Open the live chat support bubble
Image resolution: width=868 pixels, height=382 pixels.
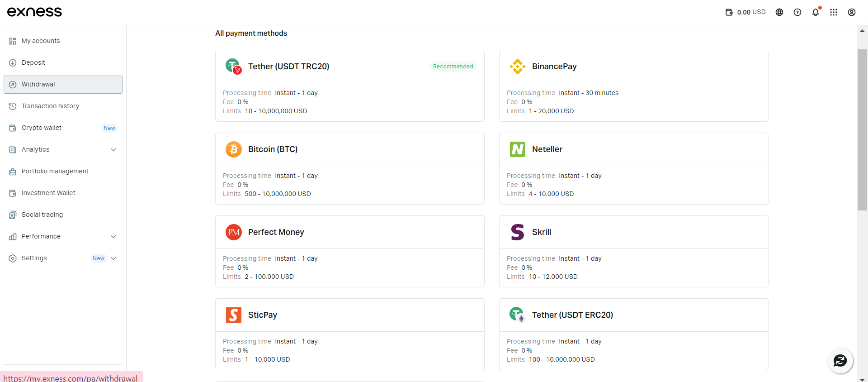click(x=840, y=361)
